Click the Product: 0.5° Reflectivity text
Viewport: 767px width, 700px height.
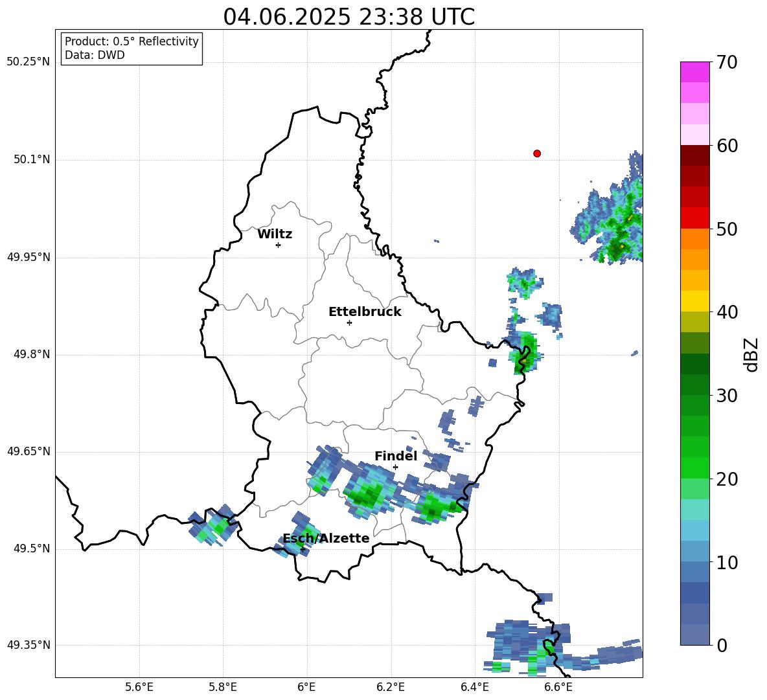click(132, 41)
